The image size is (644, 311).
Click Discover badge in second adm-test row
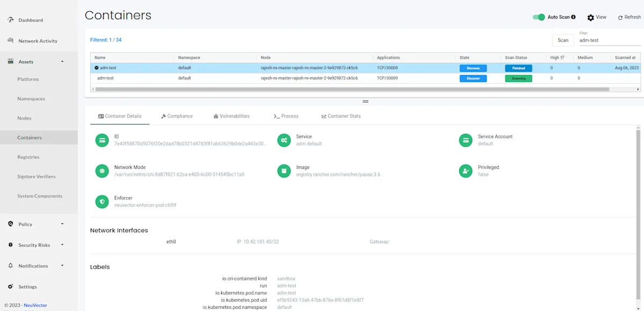[x=473, y=78]
